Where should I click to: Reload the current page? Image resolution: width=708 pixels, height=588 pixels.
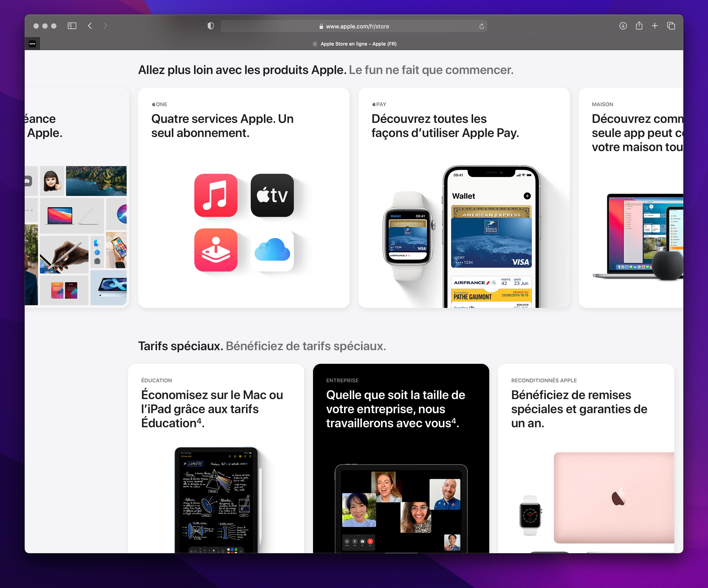(x=482, y=26)
